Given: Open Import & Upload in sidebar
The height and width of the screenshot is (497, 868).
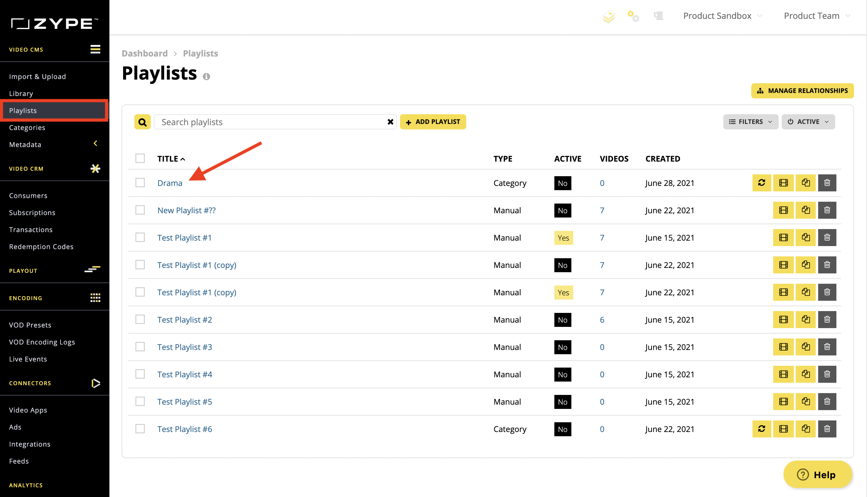Looking at the screenshot, I should pyautogui.click(x=38, y=77).
